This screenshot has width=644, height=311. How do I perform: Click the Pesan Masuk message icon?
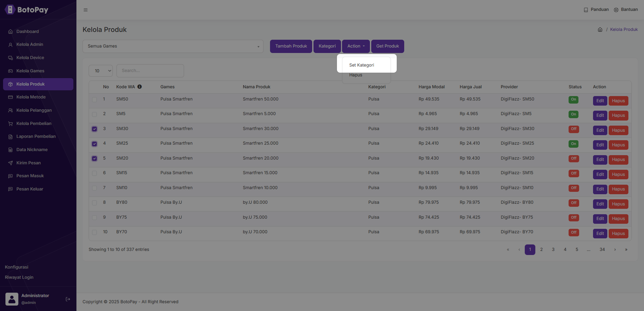coord(11,176)
